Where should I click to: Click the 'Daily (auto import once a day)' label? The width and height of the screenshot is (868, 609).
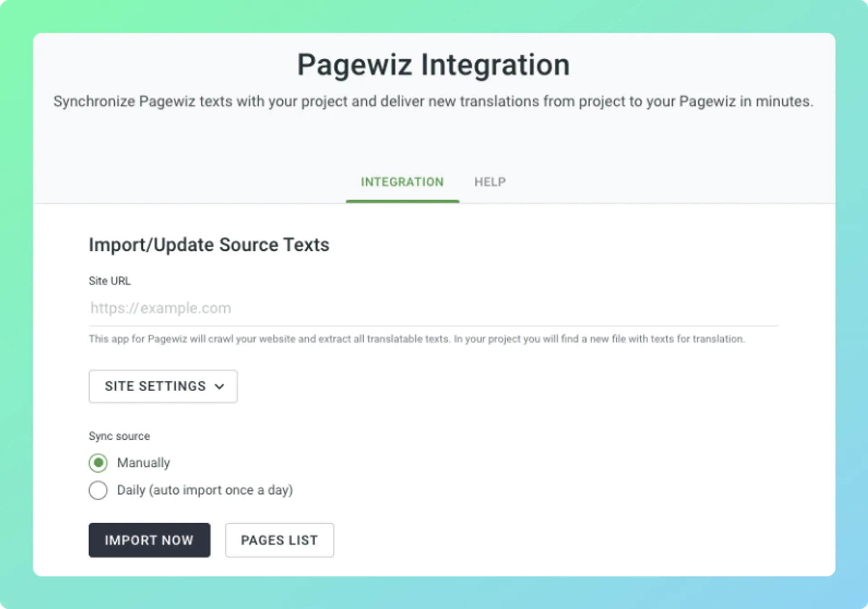coord(205,490)
